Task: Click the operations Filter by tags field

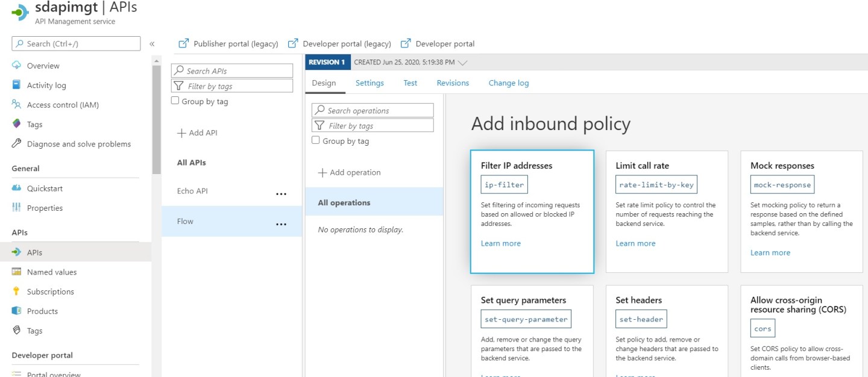Action: click(x=373, y=126)
